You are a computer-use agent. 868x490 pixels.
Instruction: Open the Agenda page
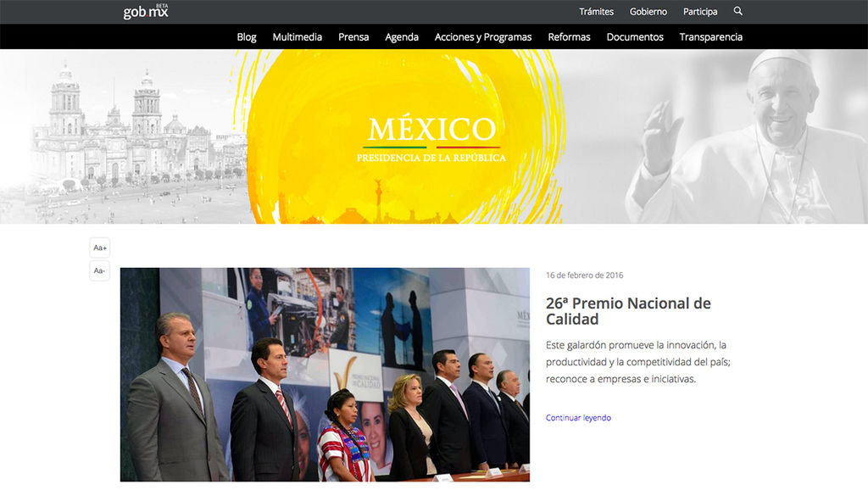coord(402,36)
